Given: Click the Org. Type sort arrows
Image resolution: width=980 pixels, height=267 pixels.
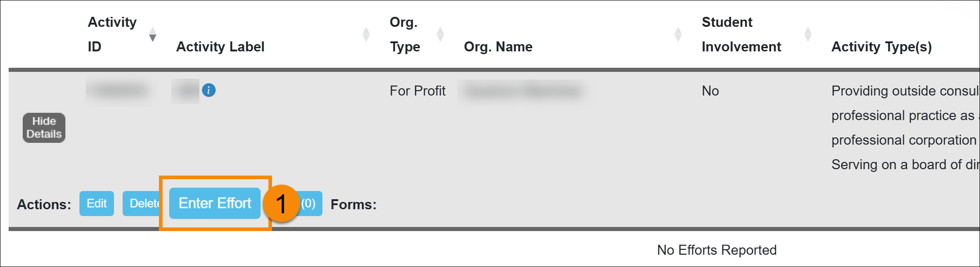Looking at the screenshot, I should coord(440,34).
